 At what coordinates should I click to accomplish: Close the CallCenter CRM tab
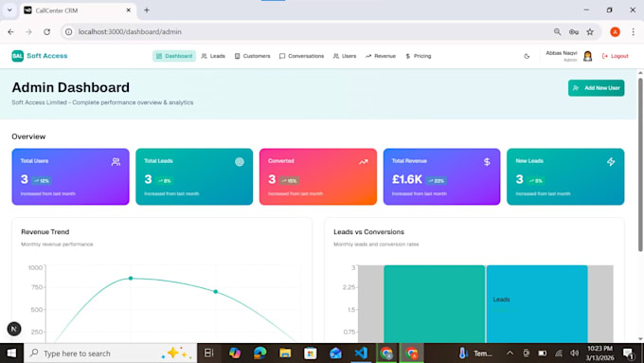point(128,10)
